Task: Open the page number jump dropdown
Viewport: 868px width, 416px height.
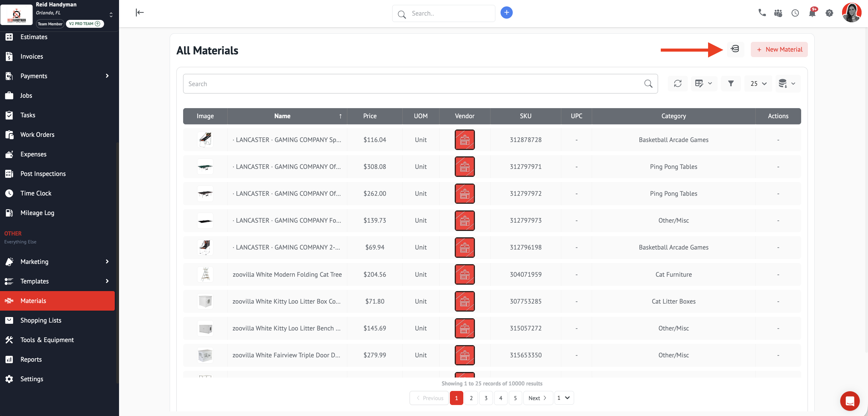Action: point(563,398)
